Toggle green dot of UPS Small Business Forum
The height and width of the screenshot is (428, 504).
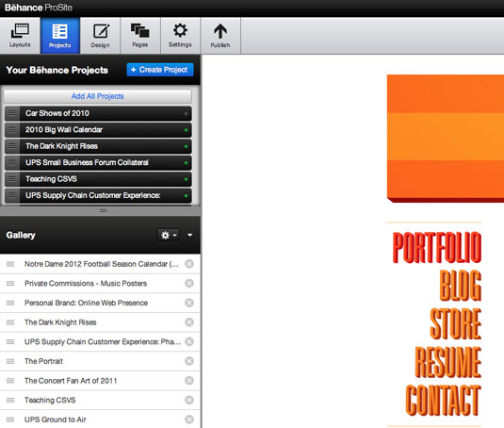[186, 163]
